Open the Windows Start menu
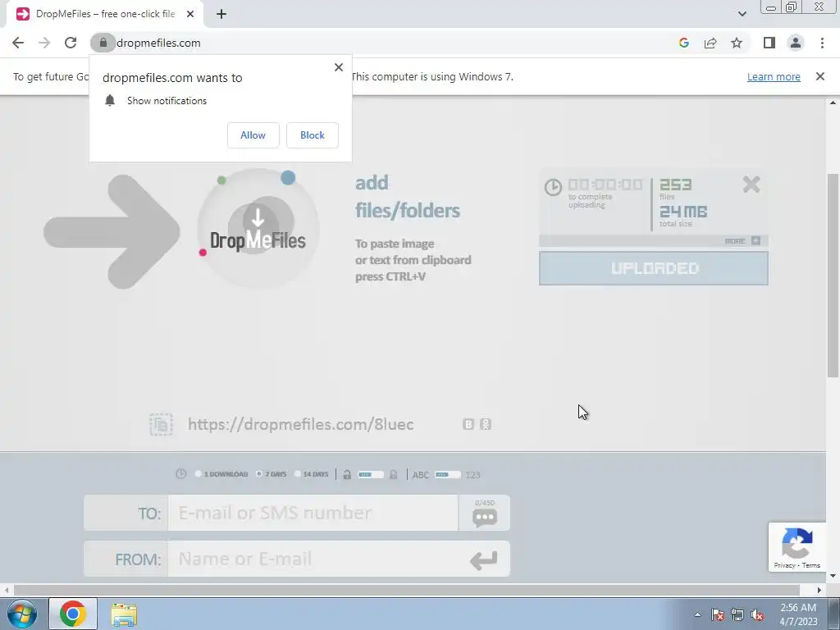 point(22,614)
